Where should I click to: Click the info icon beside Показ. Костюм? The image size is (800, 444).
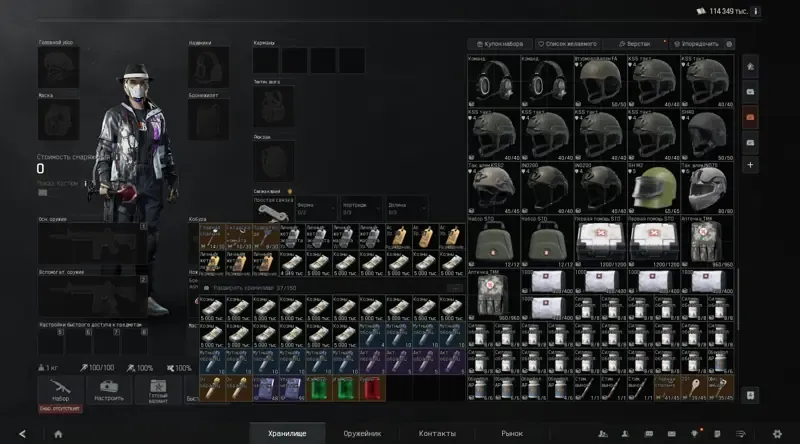coord(85,183)
